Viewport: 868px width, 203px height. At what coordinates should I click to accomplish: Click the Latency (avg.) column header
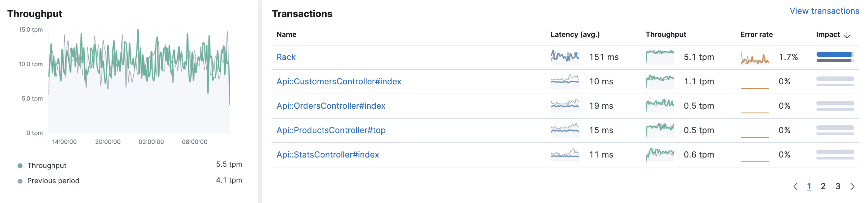(x=575, y=34)
